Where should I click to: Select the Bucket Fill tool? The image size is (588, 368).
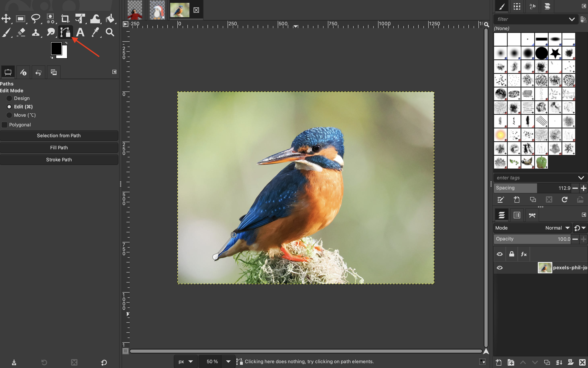(110, 18)
